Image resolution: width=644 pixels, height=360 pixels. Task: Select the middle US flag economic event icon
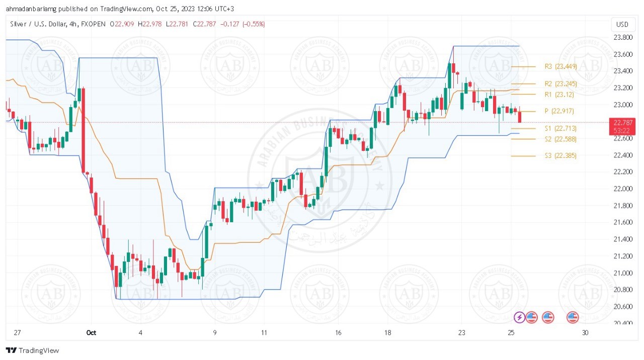(x=548, y=317)
